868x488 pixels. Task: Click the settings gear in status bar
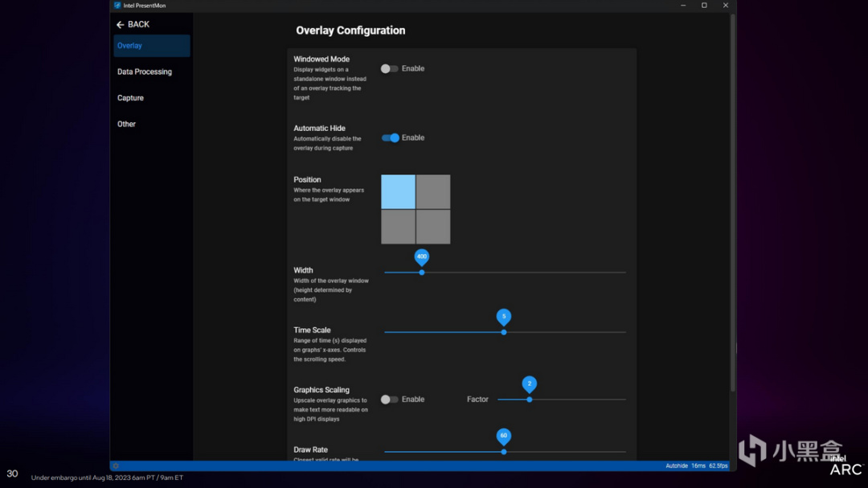[116, 465]
